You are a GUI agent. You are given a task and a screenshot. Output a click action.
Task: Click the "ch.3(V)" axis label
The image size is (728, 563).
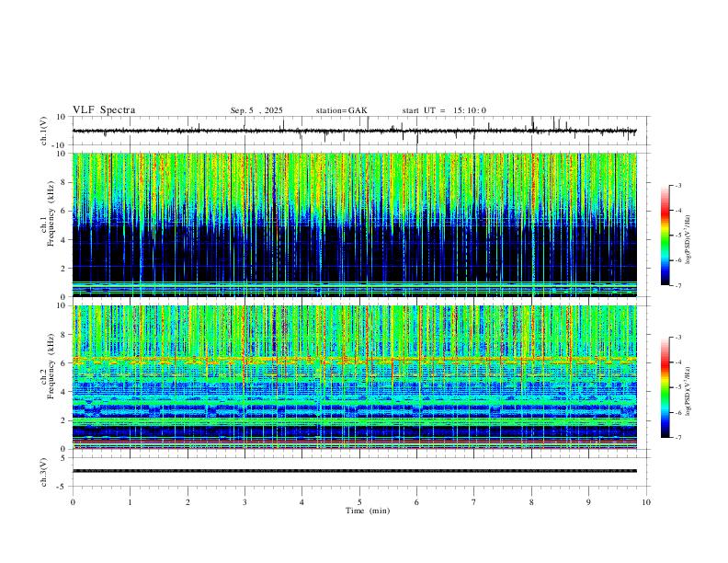[x=44, y=472]
